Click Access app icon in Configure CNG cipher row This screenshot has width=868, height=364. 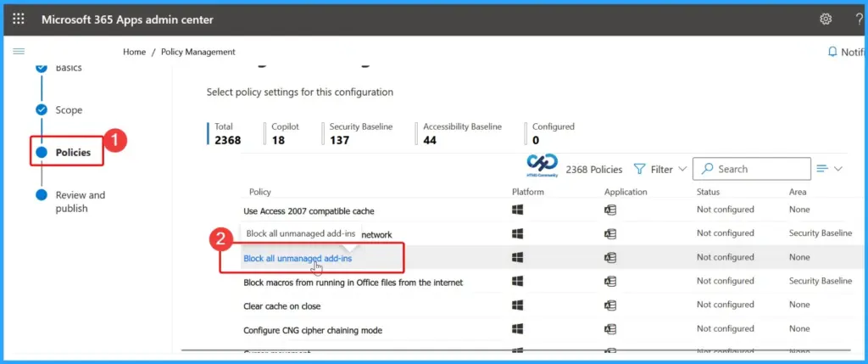610,330
